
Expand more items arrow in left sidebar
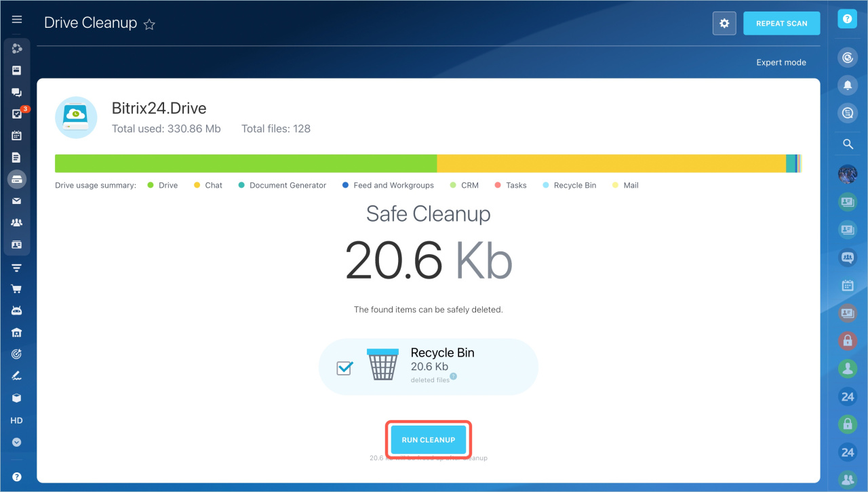point(17,442)
